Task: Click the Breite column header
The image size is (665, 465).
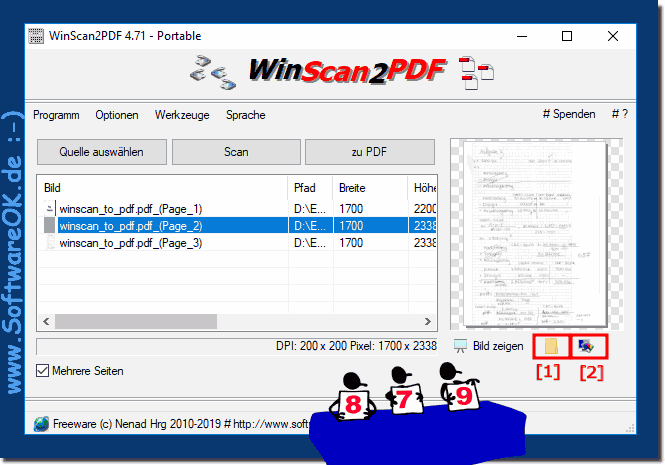Action: click(x=370, y=188)
